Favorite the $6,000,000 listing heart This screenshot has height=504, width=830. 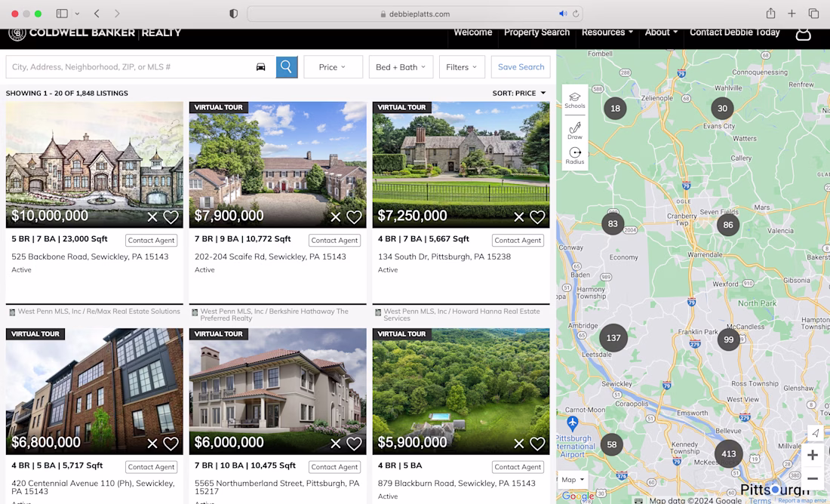click(x=354, y=444)
